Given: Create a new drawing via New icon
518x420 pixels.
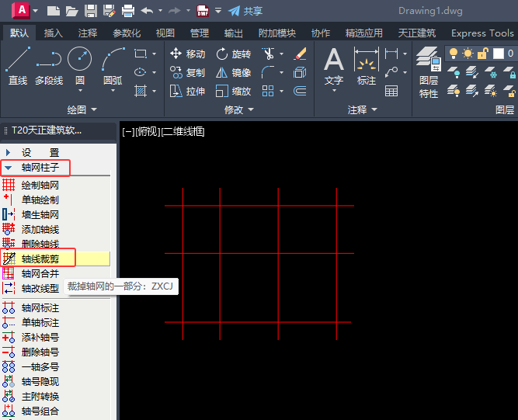Looking at the screenshot, I should click(x=53, y=11).
